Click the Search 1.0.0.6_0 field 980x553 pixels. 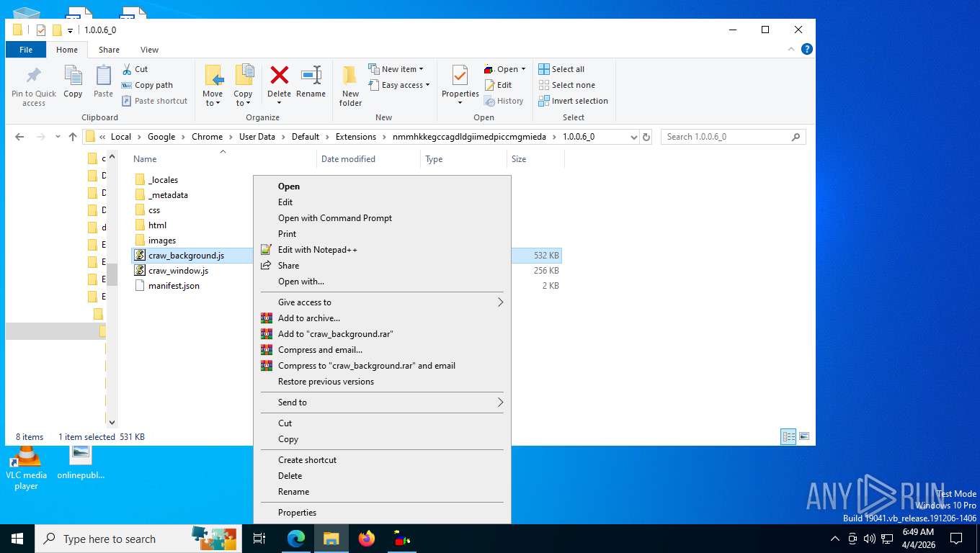[733, 137]
